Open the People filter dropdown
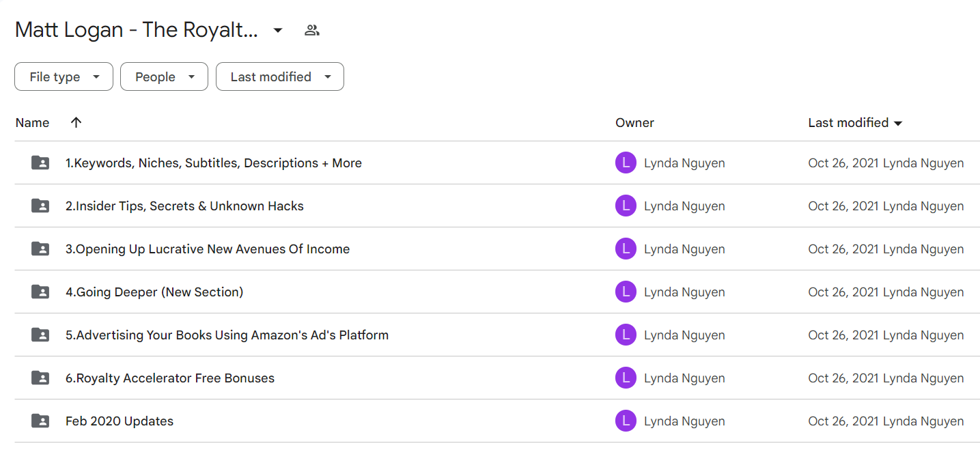980x463 pixels. coord(164,76)
